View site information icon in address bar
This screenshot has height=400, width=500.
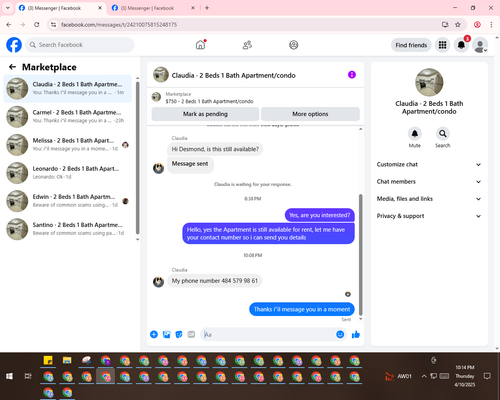pyautogui.click(x=53, y=25)
